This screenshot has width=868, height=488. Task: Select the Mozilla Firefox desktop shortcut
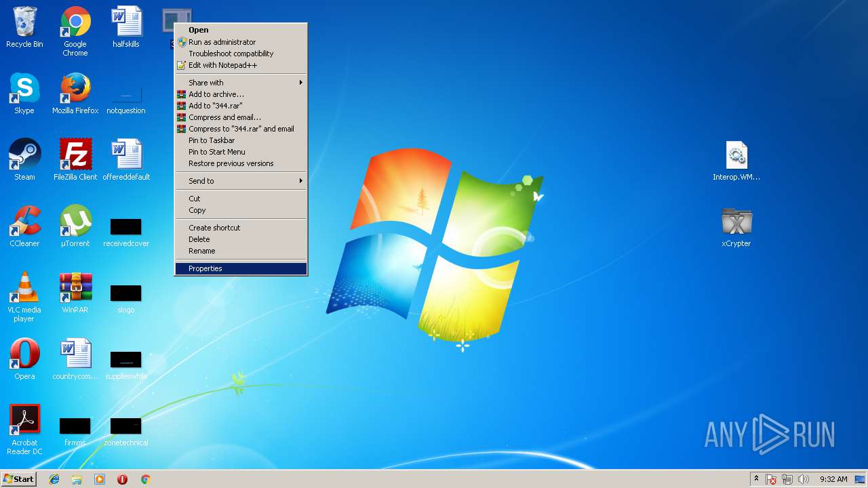pos(75,94)
